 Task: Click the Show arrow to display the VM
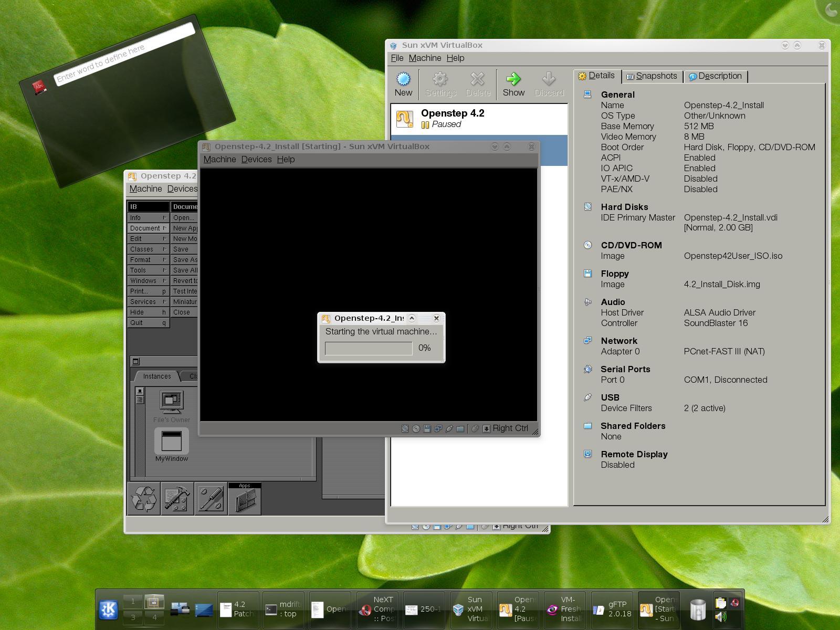[x=513, y=83]
